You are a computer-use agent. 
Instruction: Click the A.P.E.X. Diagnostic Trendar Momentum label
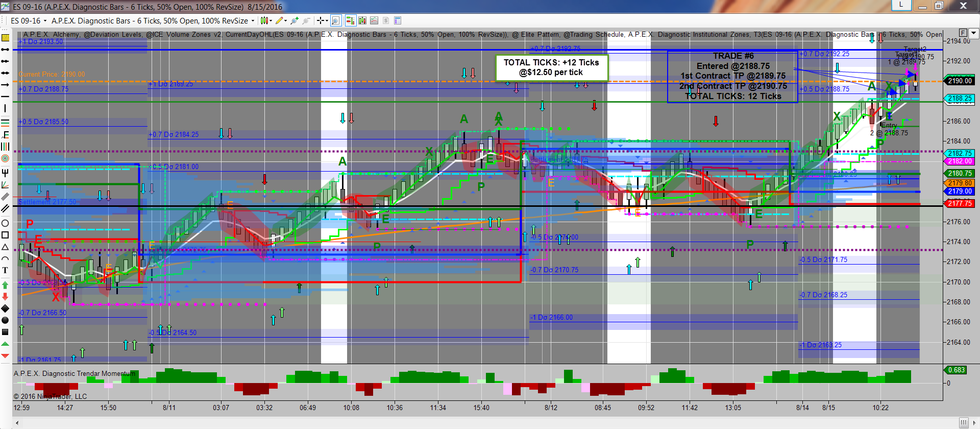pos(75,374)
